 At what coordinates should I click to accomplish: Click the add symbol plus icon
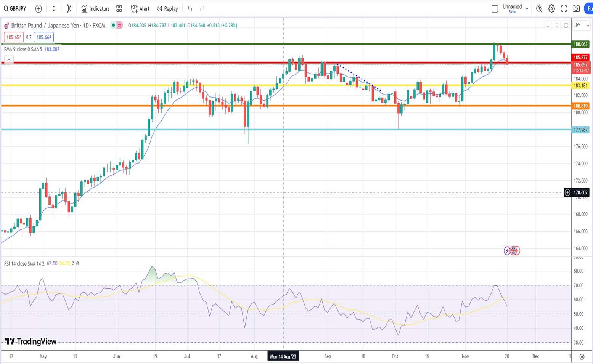tap(39, 8)
